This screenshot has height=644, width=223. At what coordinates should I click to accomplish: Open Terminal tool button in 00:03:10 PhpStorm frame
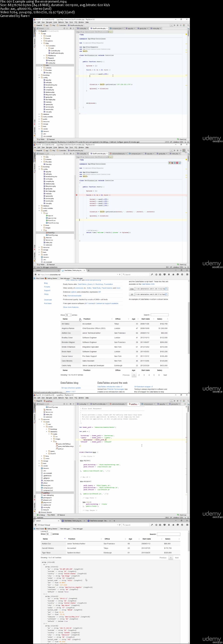pos(51,139)
